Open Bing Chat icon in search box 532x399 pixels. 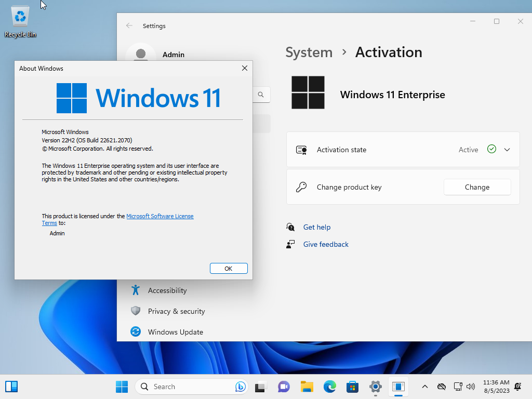240,387
